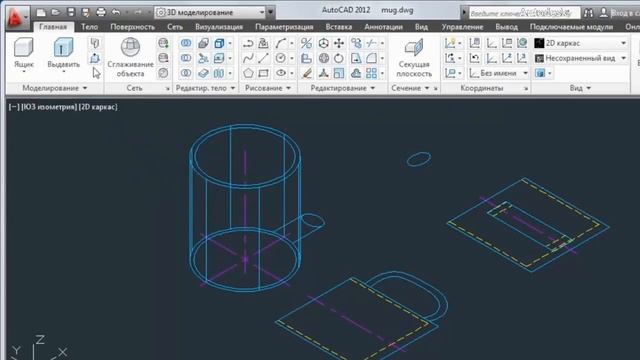This screenshot has height=360, width=640.
Task: Expand the Вид panel title at ribbon bottom
Action: (x=580, y=88)
